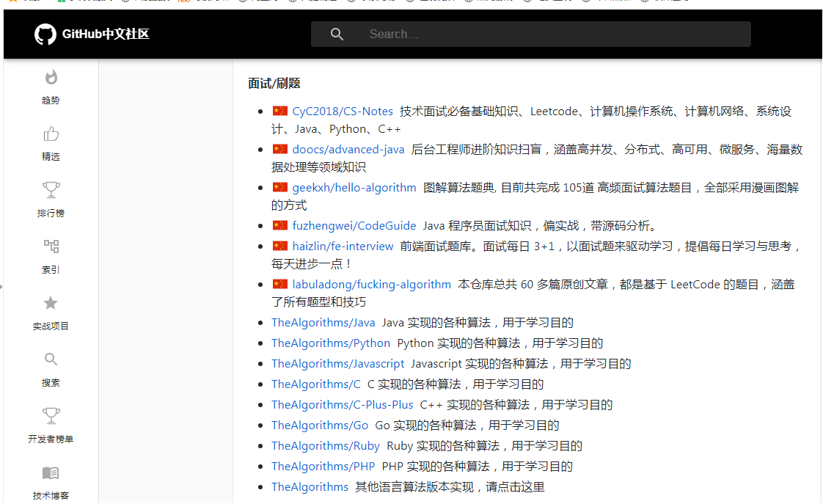Screen dimensions: 823x504
Task: Visit geekxh/hello-algorithm repository
Action: coord(354,187)
